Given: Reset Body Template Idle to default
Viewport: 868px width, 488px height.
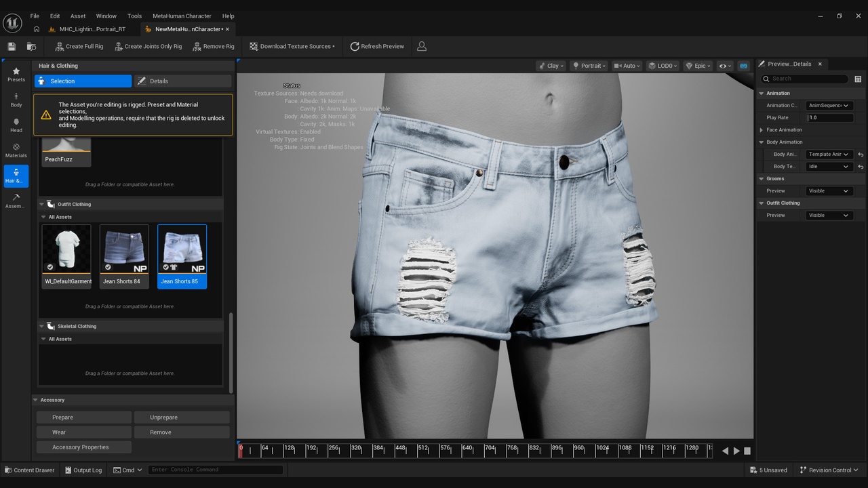Looking at the screenshot, I should (861, 166).
